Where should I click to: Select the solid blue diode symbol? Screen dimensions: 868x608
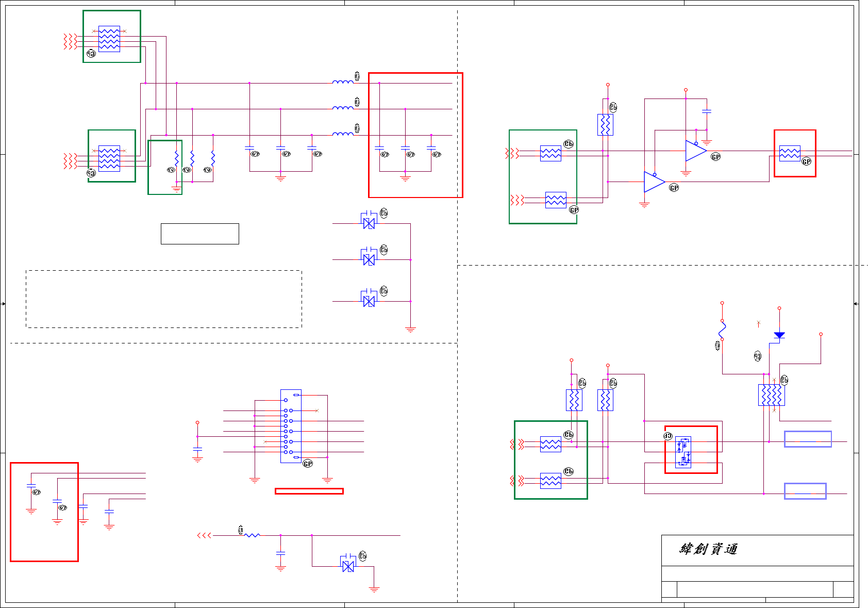click(x=779, y=335)
